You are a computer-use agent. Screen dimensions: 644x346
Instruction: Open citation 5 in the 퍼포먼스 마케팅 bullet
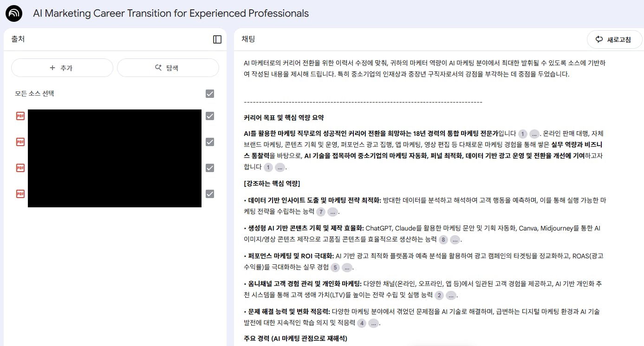coord(335,267)
